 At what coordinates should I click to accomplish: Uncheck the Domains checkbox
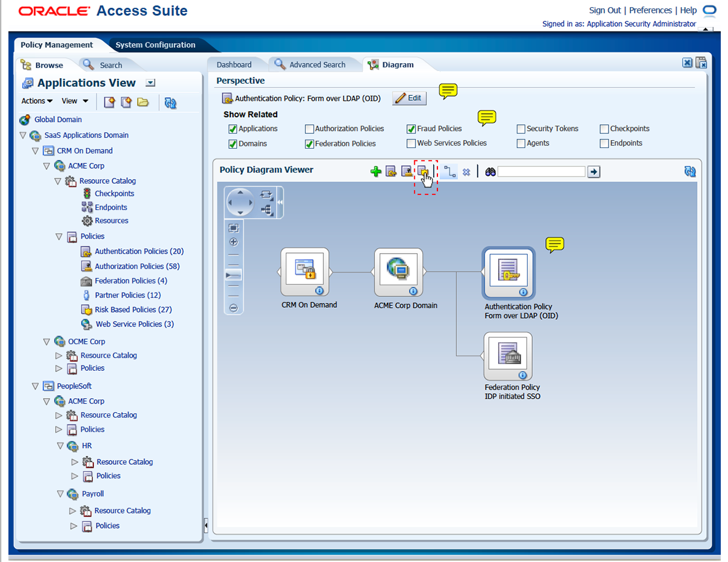232,144
